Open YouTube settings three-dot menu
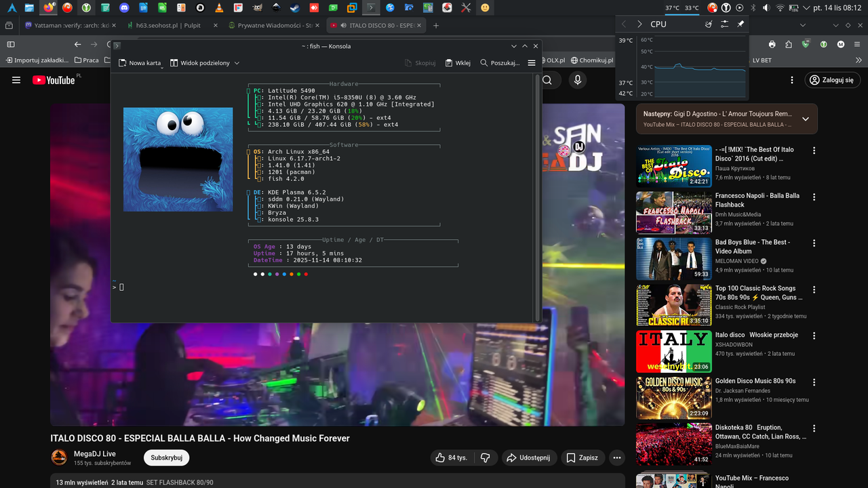The height and width of the screenshot is (488, 868). point(792,80)
